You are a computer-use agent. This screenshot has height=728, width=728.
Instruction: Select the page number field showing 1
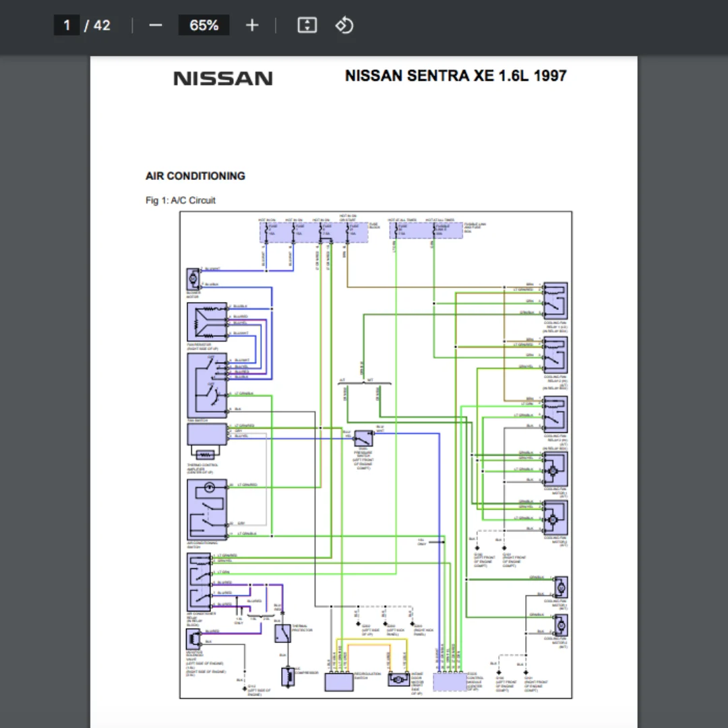[67, 25]
